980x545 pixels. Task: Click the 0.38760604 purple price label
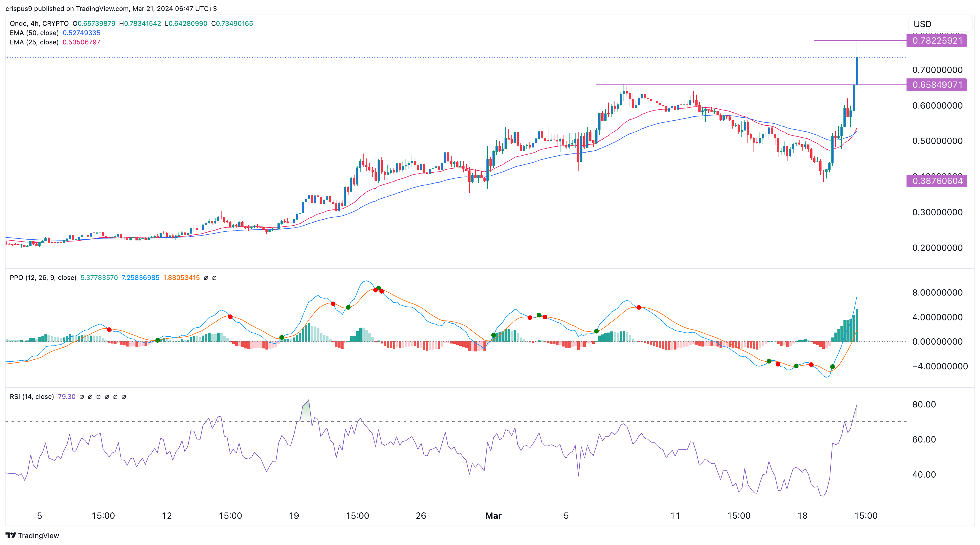[937, 181]
